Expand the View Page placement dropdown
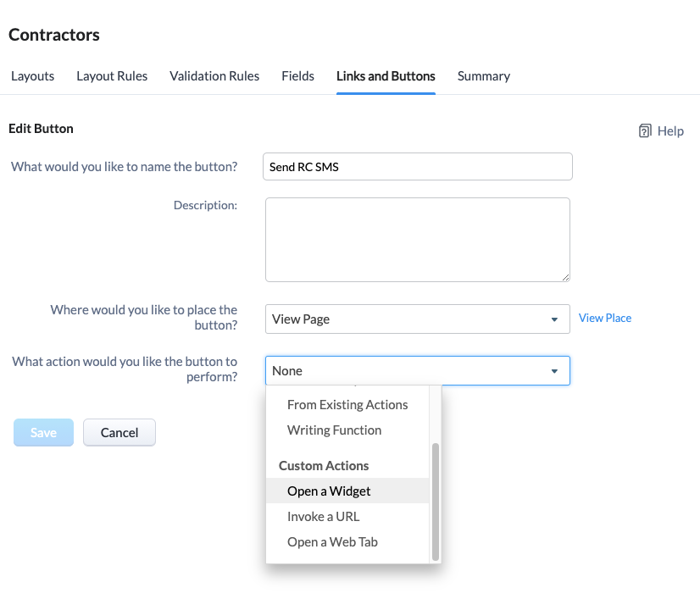The image size is (700, 599). pyautogui.click(x=418, y=319)
